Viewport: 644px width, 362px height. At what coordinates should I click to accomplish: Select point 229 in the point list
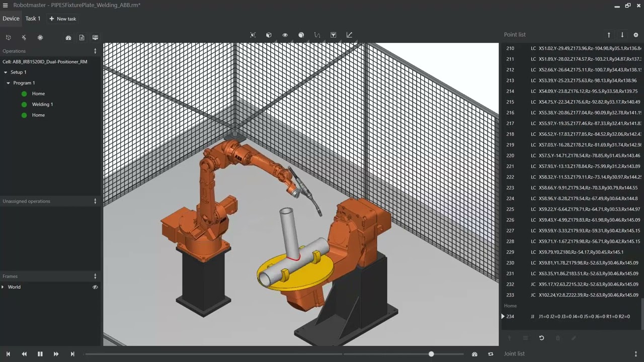click(x=572, y=252)
